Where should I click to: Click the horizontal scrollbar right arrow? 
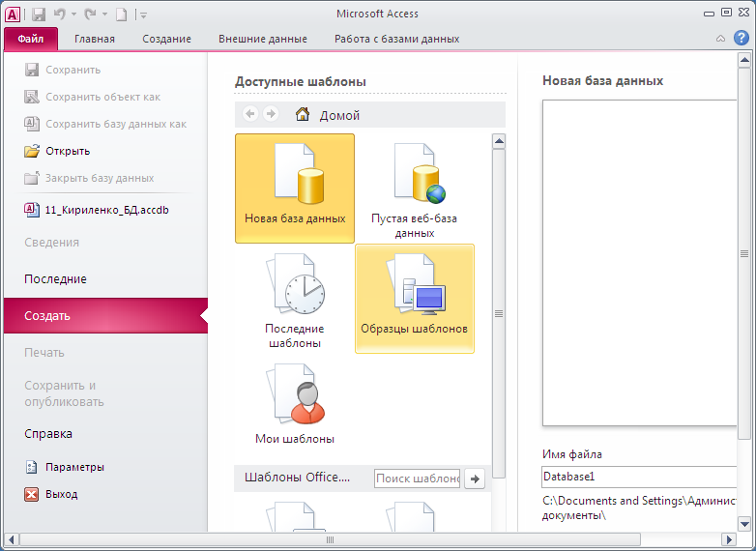pos(729,539)
